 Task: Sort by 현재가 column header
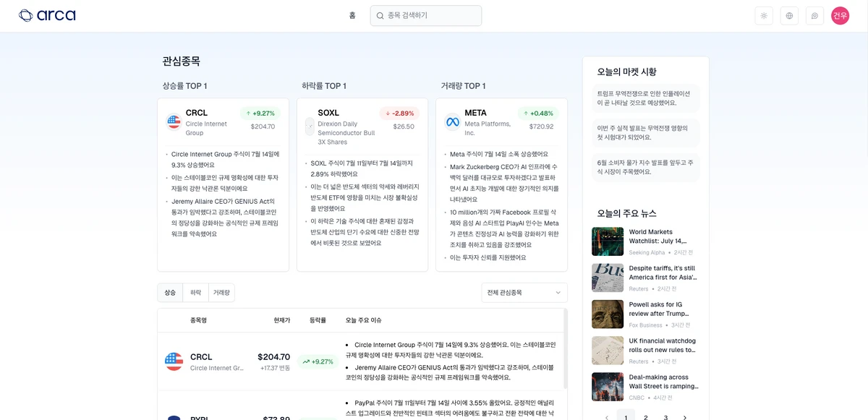pyautogui.click(x=281, y=320)
